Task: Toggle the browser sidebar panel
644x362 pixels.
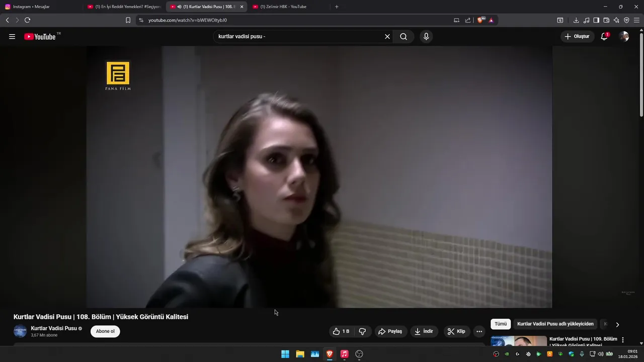Action: pyautogui.click(x=596, y=20)
